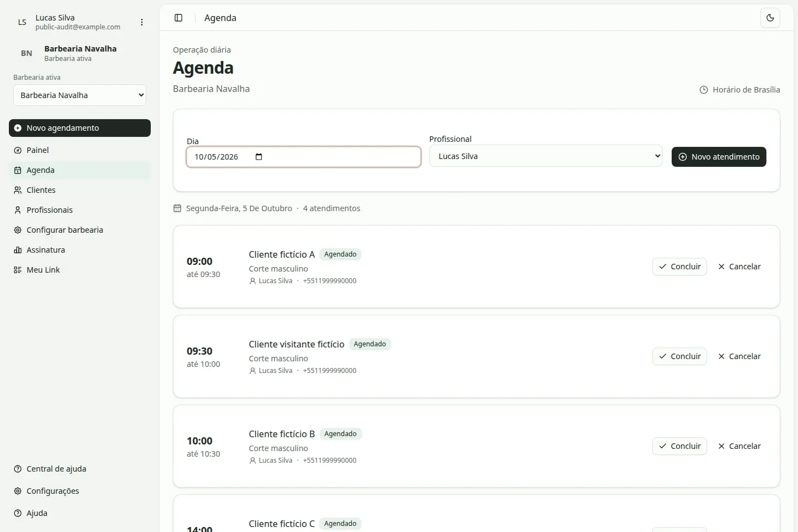Cancel the Cliente visitante fictício appointment
Screen dimensions: 798x532
point(739,356)
